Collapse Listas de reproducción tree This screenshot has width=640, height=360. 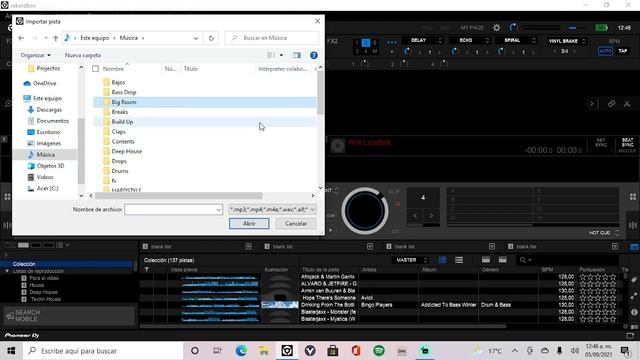pyautogui.click(x=7, y=271)
